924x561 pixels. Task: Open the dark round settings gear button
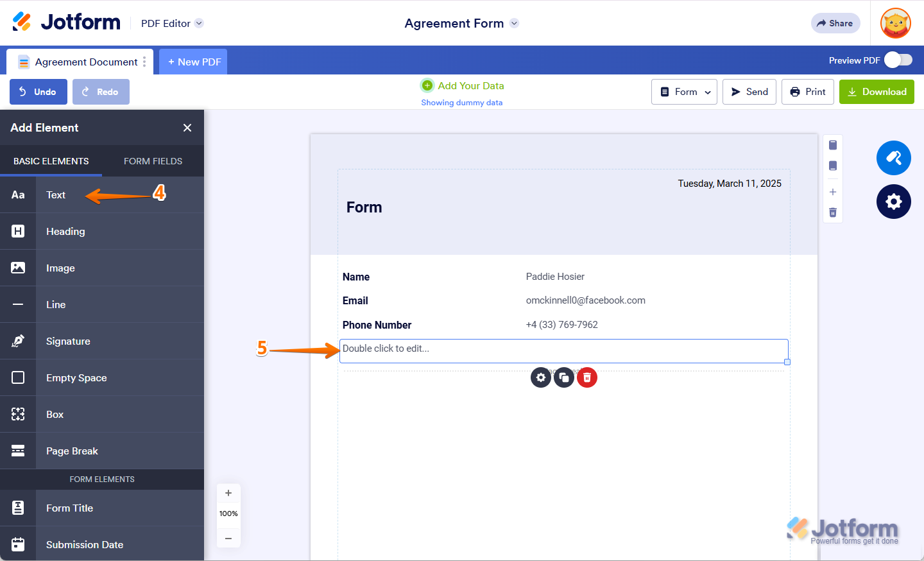pyautogui.click(x=894, y=202)
